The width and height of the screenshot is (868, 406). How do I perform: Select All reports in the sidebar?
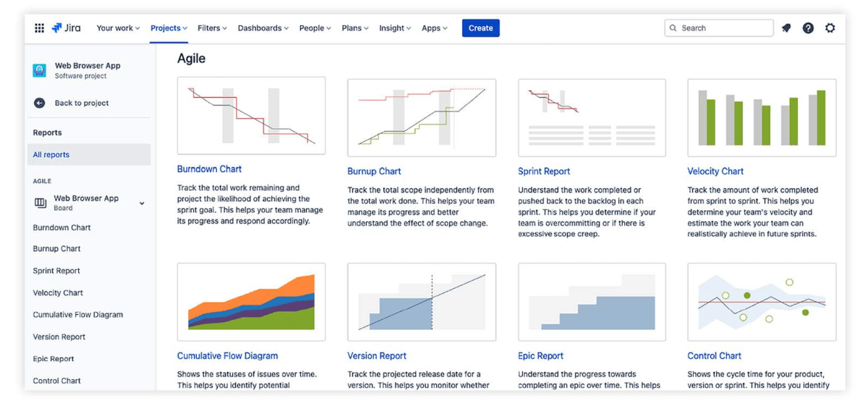pos(51,155)
